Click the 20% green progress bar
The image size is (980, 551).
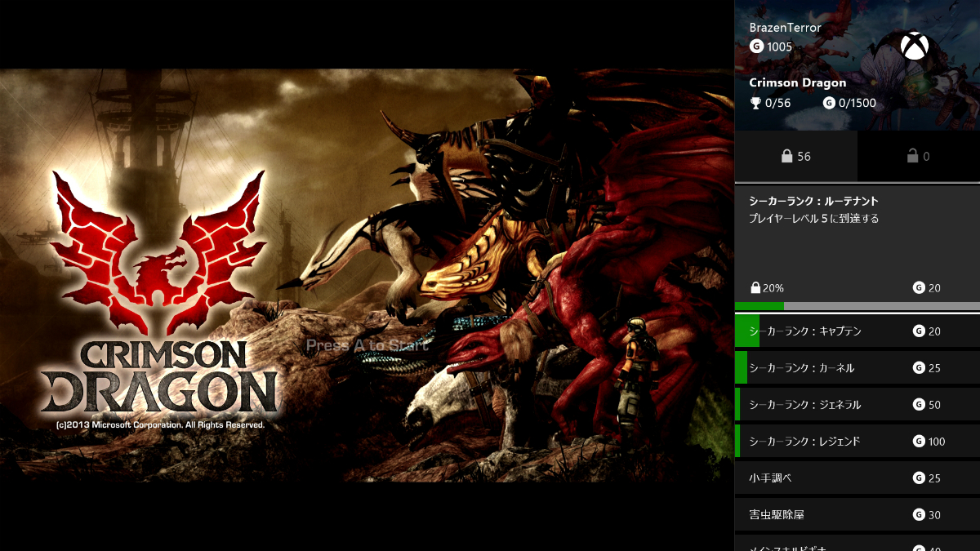coord(759,306)
